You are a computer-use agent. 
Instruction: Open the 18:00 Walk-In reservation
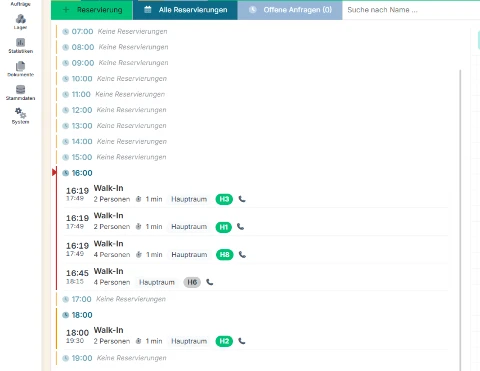tap(257, 336)
